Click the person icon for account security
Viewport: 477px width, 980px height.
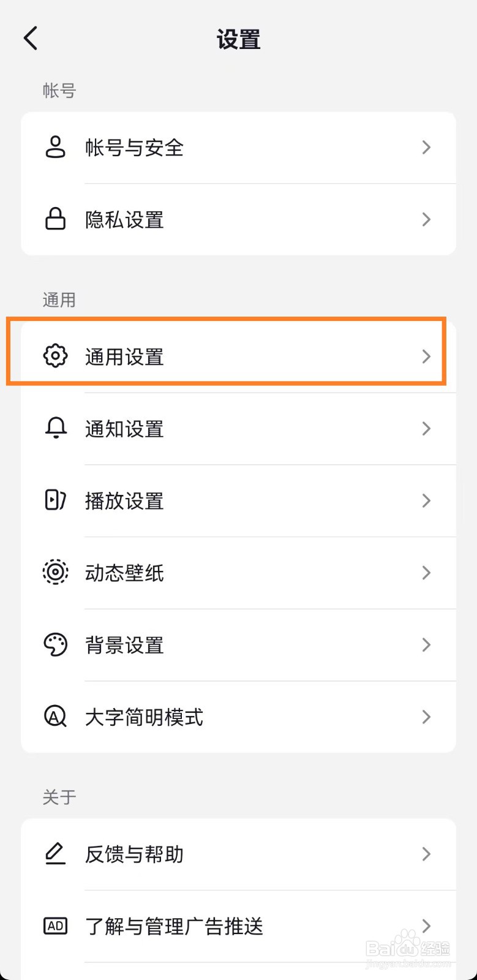[55, 148]
